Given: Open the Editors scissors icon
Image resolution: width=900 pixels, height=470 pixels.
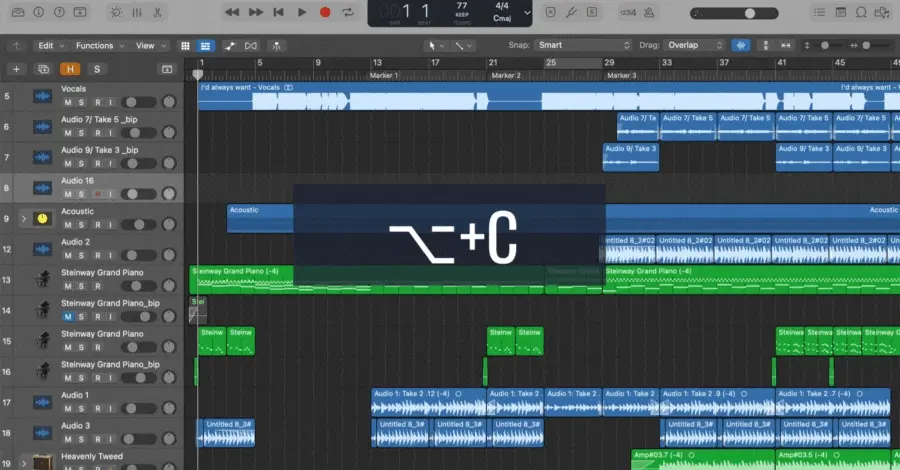Looking at the screenshot, I should [x=157, y=12].
